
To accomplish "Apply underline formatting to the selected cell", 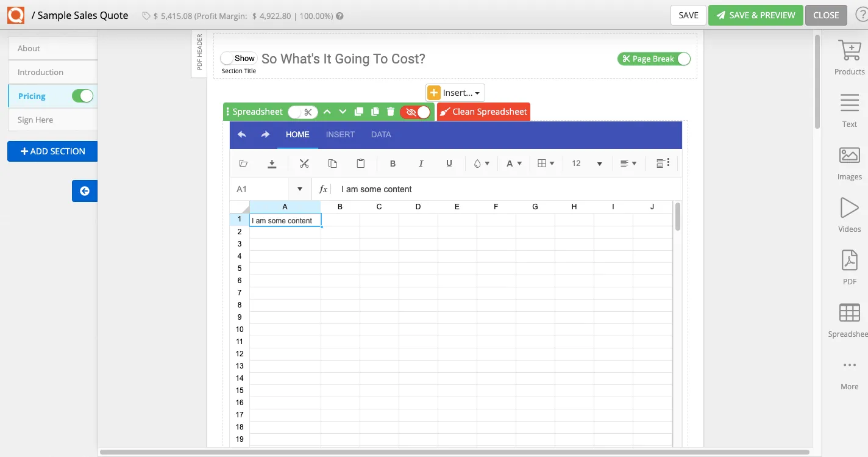I will (449, 163).
